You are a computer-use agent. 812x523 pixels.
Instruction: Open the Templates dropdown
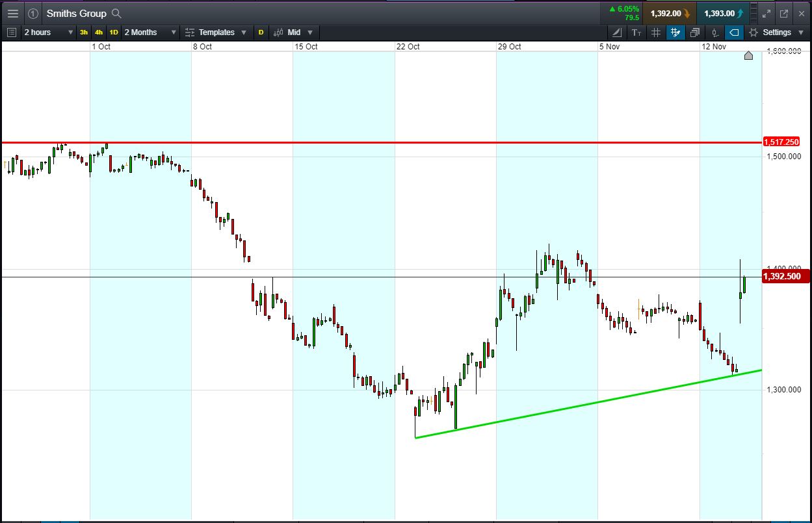pos(216,32)
